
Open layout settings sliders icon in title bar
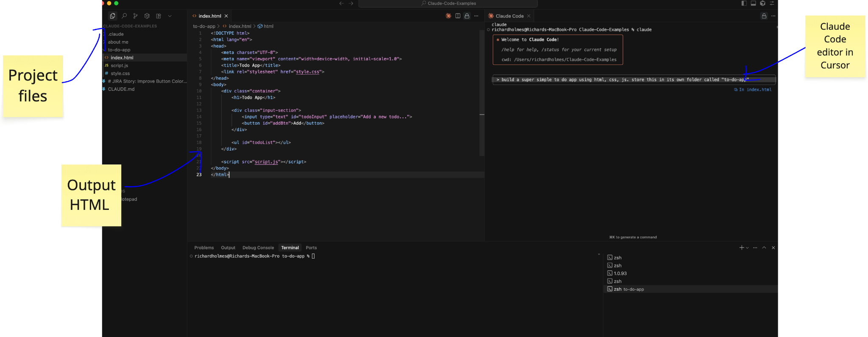click(772, 3)
